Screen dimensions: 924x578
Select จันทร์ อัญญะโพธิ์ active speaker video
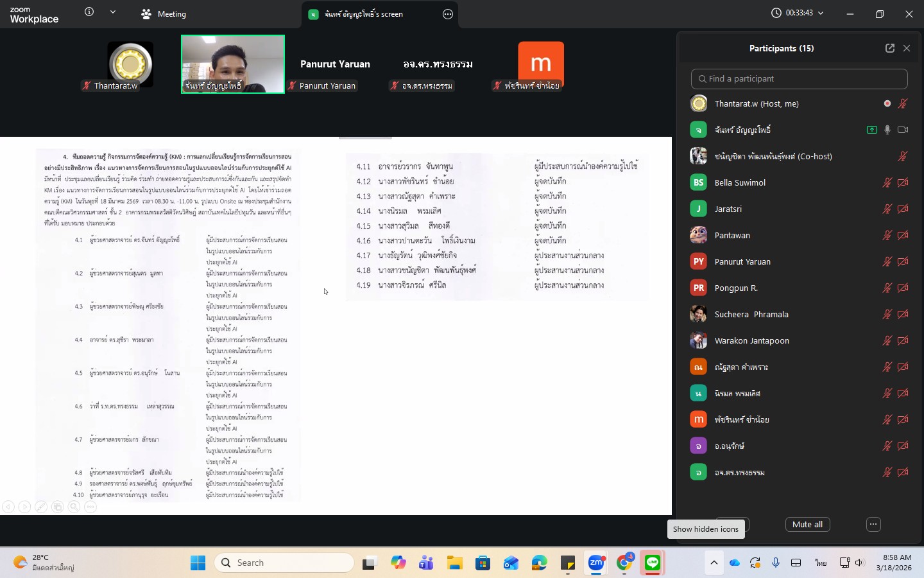(233, 64)
